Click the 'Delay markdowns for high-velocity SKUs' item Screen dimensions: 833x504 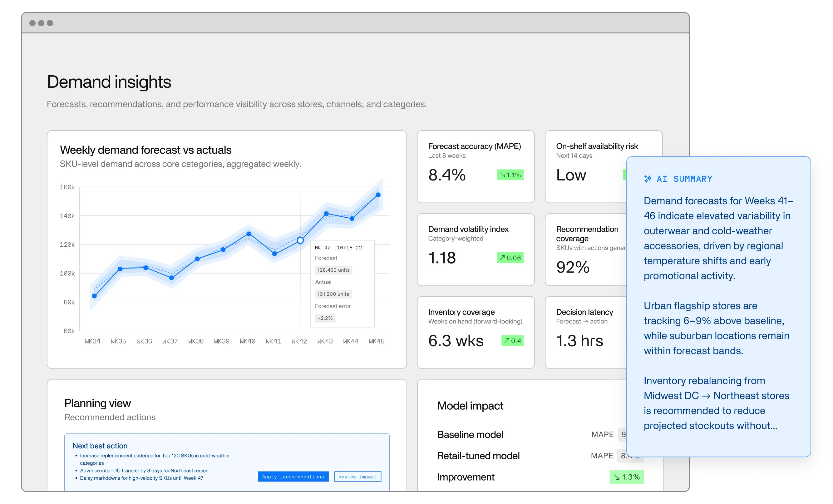(142, 478)
